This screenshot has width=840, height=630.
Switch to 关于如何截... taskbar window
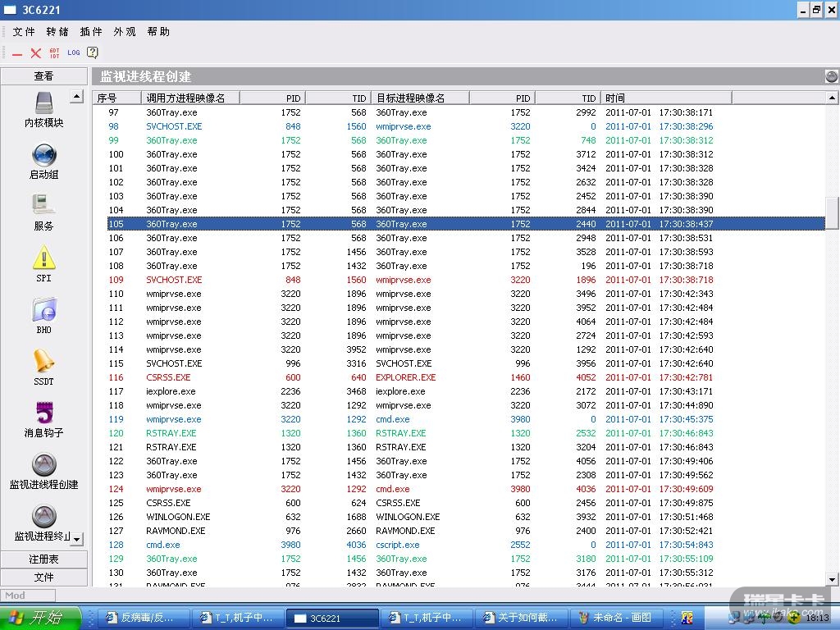tap(522, 618)
